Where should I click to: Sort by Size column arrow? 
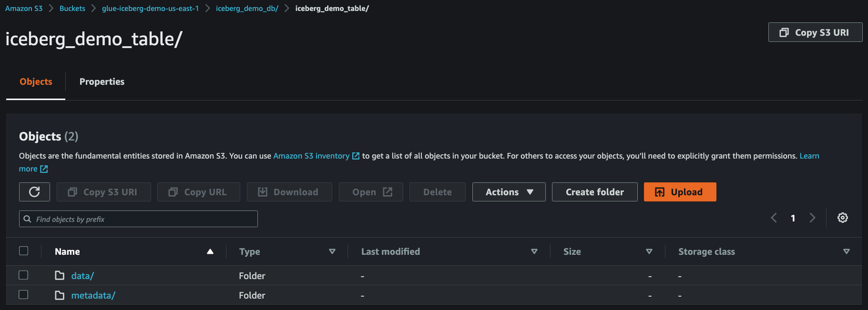coord(649,251)
